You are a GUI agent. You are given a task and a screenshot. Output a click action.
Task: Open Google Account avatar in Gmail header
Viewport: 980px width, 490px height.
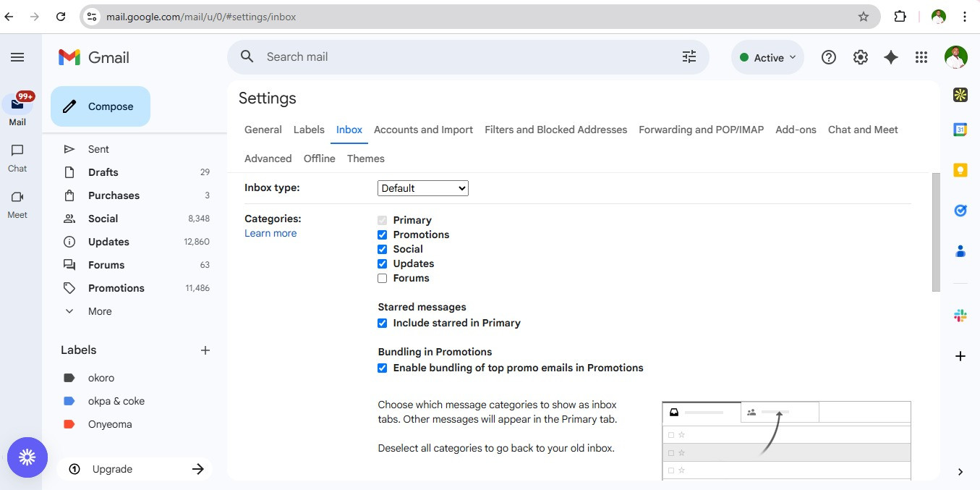point(956,57)
